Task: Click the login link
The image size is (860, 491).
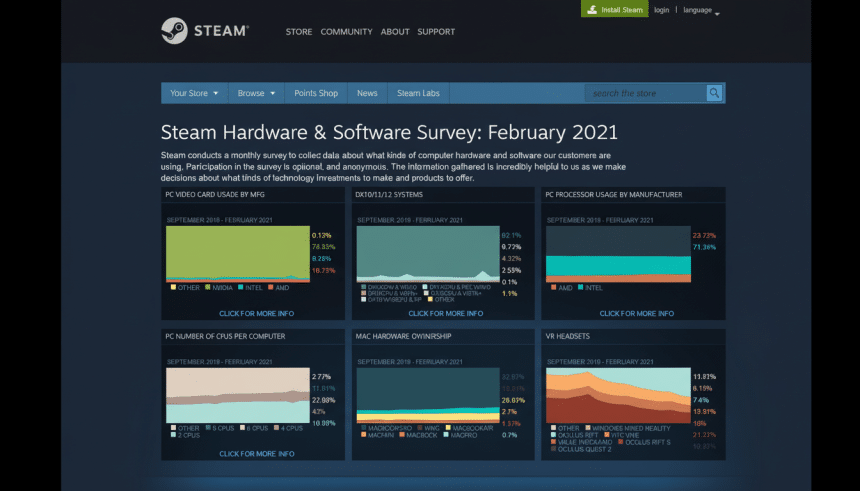Action: [x=661, y=10]
